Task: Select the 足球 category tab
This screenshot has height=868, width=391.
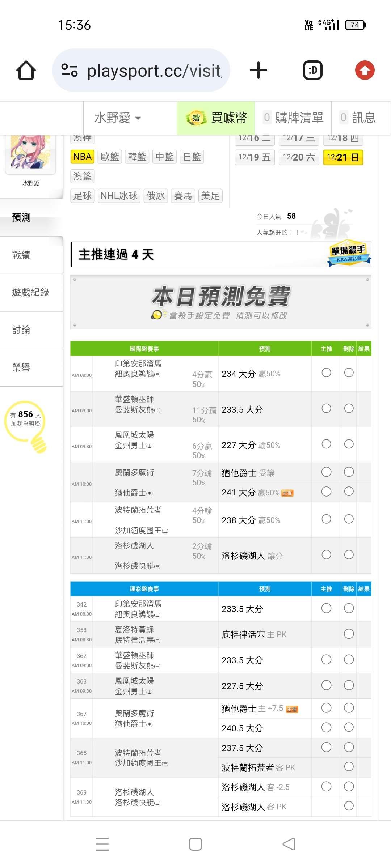Action: point(83,196)
